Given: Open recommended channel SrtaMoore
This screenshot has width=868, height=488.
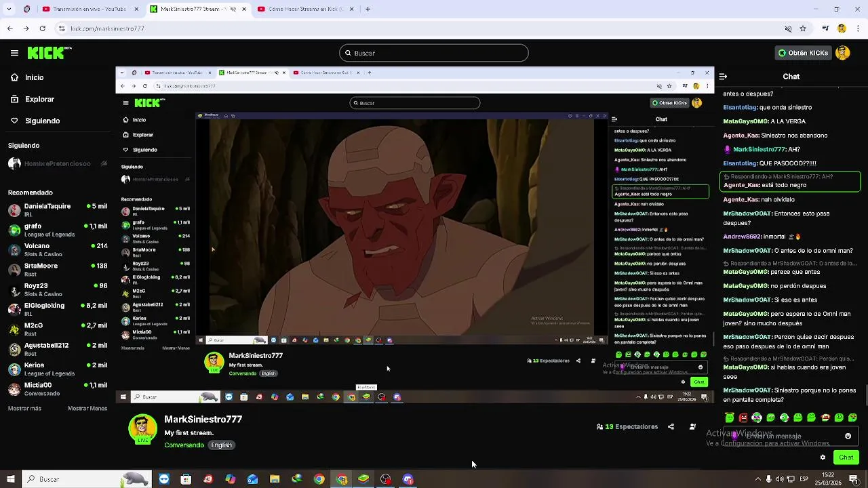Looking at the screenshot, I should [x=58, y=269].
